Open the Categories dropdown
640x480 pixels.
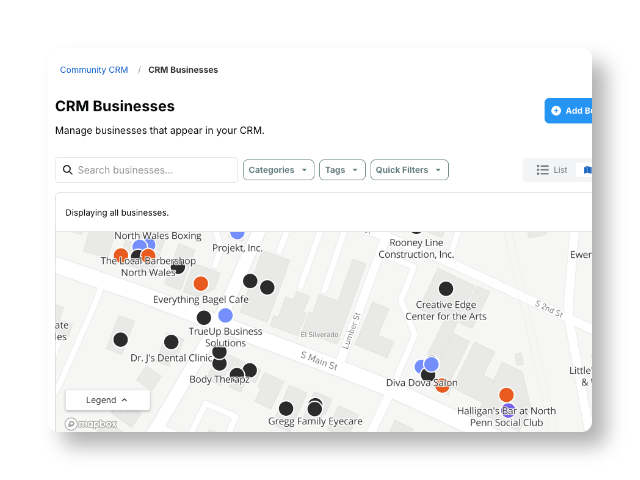[x=278, y=170]
